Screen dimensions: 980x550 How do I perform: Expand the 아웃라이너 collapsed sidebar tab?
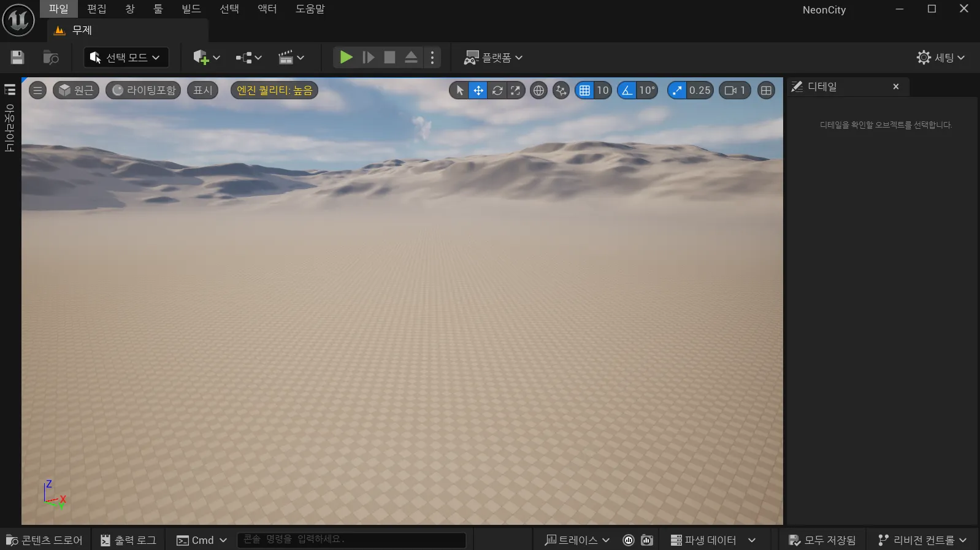[x=10, y=117]
